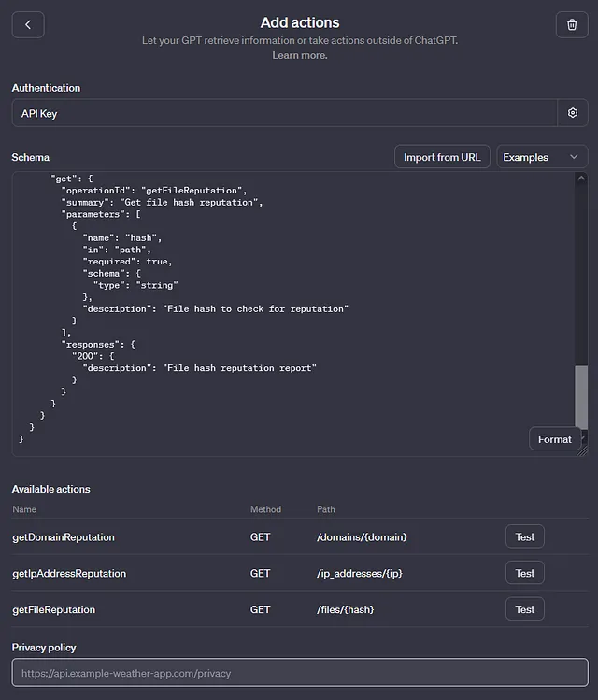The height and width of the screenshot is (700, 598).
Task: Format the schema with the Format button
Action: [x=555, y=439]
